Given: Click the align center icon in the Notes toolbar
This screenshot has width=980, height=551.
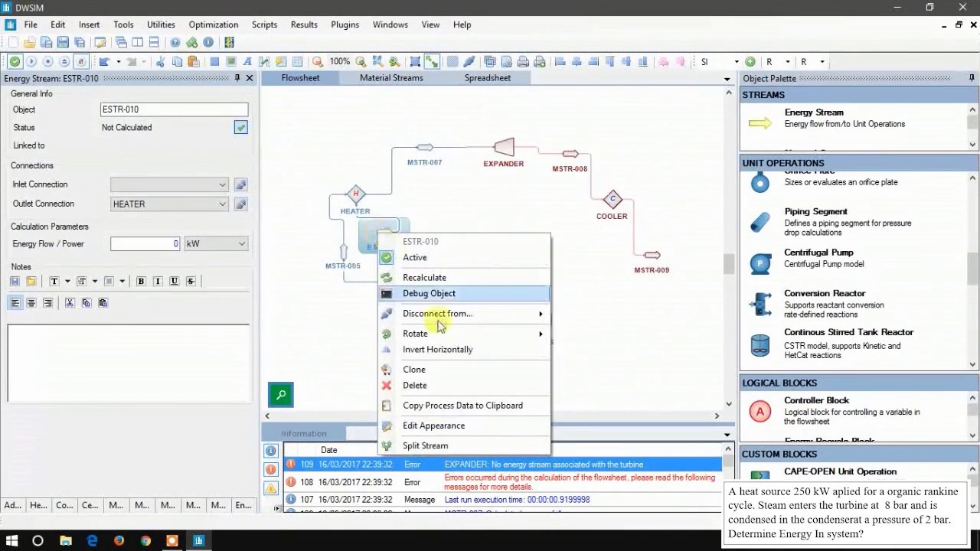Looking at the screenshot, I should [31, 303].
